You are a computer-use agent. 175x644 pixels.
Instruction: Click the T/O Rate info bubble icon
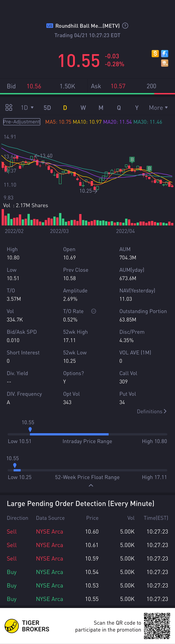tap(94, 311)
